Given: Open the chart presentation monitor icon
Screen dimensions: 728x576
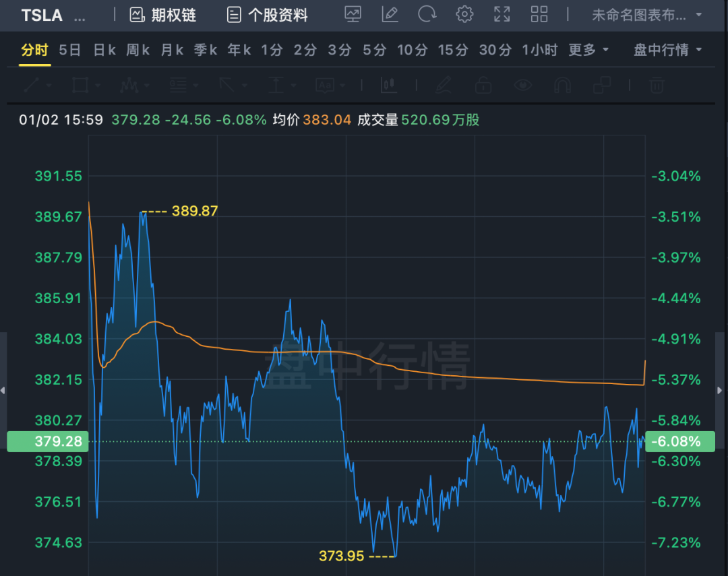Looking at the screenshot, I should point(353,14).
